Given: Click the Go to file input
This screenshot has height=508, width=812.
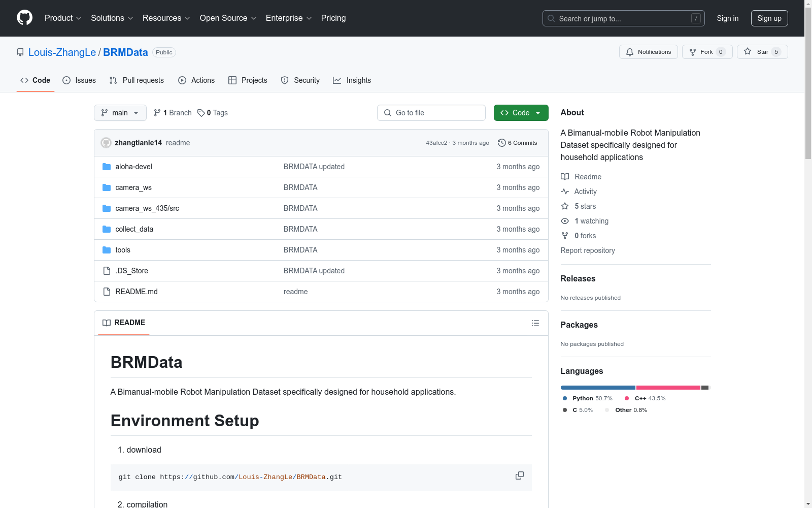Looking at the screenshot, I should [x=431, y=113].
